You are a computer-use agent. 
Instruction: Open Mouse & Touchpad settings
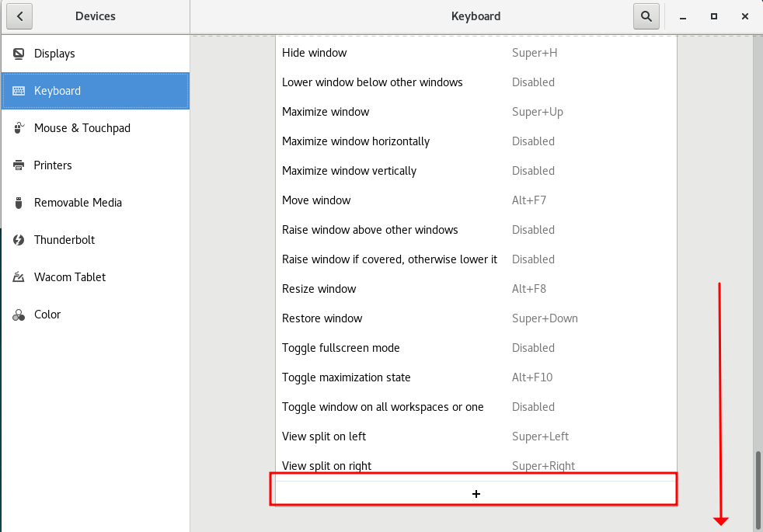(x=96, y=128)
